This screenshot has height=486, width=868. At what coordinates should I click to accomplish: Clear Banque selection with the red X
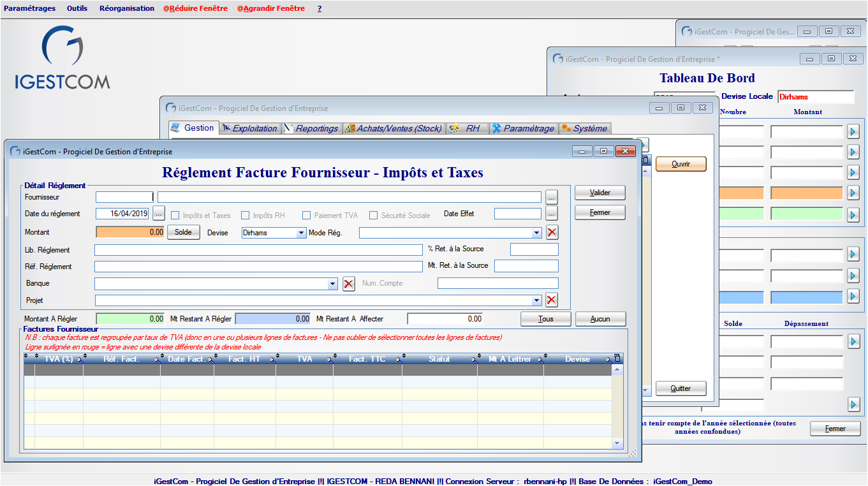point(348,284)
